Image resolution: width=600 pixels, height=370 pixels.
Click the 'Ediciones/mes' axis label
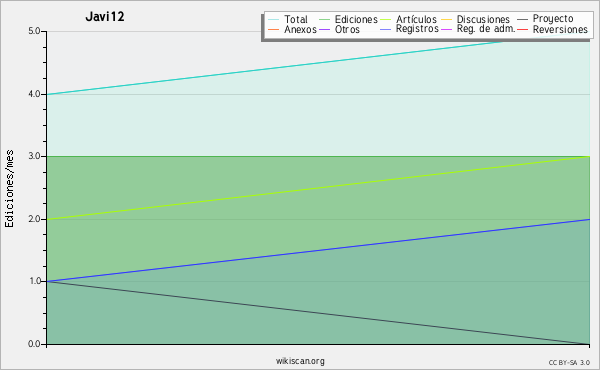pyautogui.click(x=9, y=189)
